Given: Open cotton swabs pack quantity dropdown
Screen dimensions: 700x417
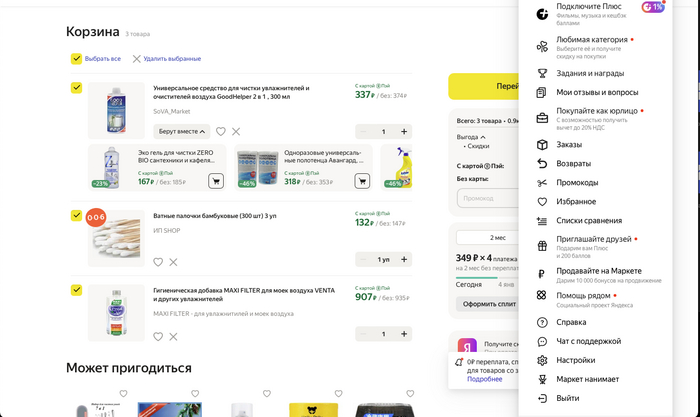Looking at the screenshot, I should [382, 259].
